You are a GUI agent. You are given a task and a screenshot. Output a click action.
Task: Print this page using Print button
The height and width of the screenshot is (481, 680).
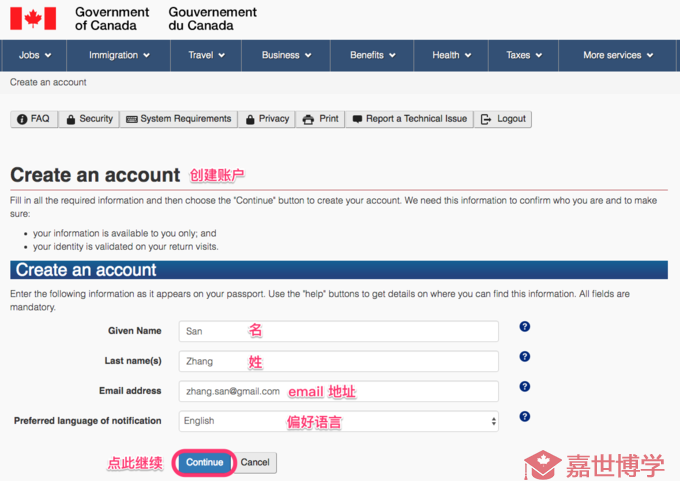pyautogui.click(x=321, y=119)
